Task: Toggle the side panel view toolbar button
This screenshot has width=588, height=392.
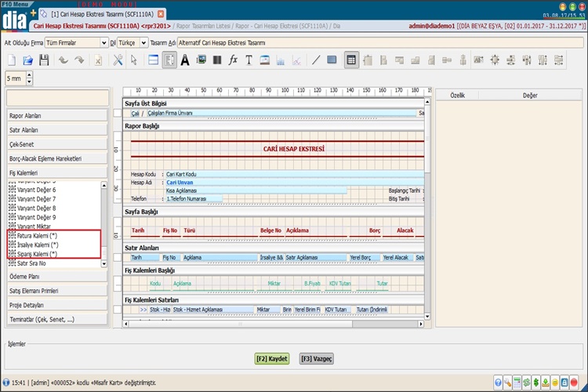Action: pos(169,60)
